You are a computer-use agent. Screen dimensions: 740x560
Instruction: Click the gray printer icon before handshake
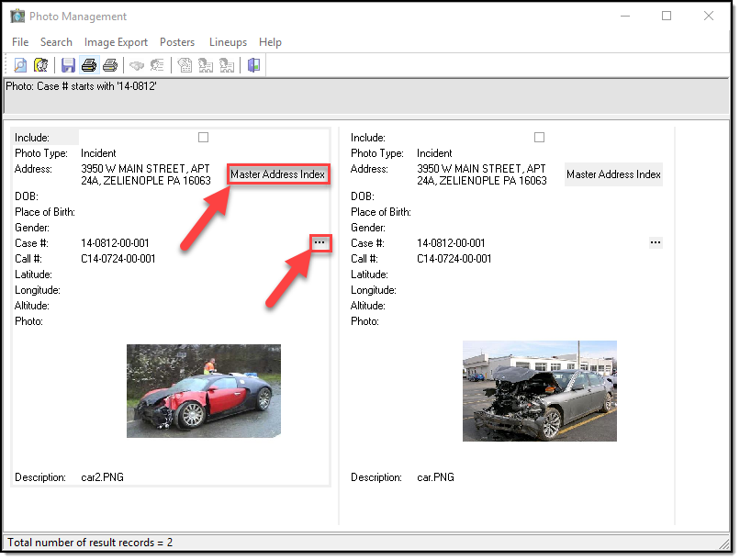(110, 65)
